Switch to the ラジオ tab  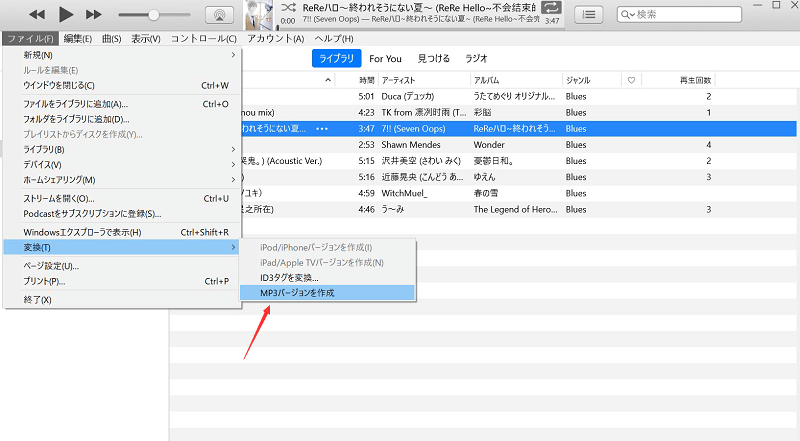pos(477,59)
